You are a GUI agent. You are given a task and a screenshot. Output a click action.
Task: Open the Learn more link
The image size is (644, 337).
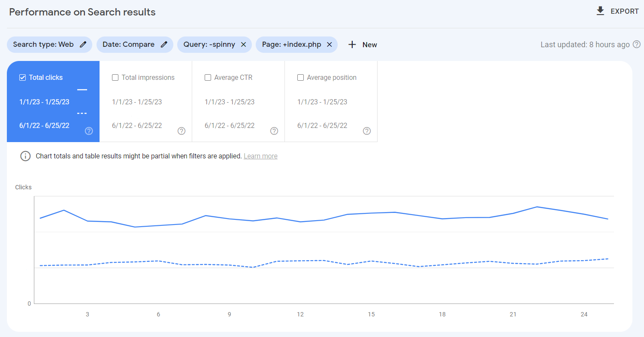(260, 156)
